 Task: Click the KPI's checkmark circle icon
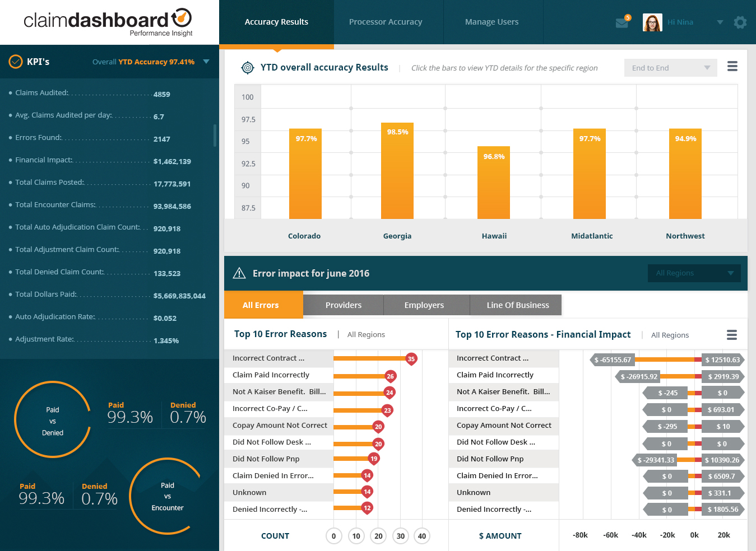click(16, 62)
